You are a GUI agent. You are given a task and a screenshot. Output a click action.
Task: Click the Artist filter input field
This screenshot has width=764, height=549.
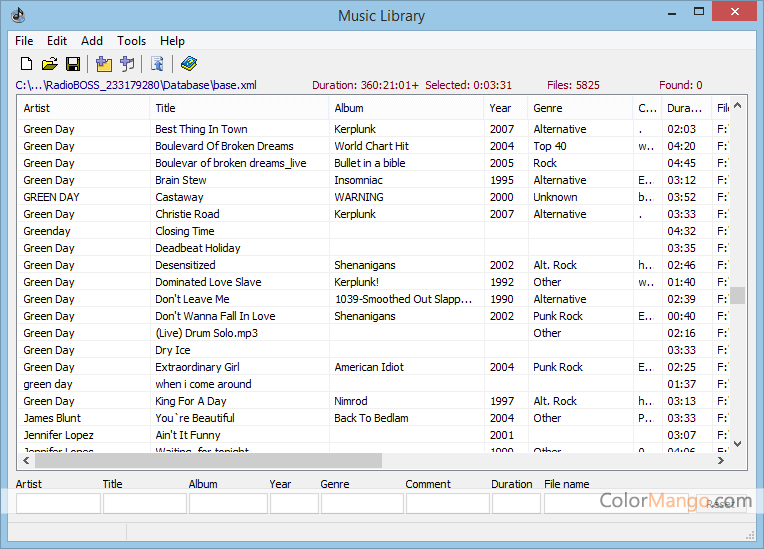[58, 503]
